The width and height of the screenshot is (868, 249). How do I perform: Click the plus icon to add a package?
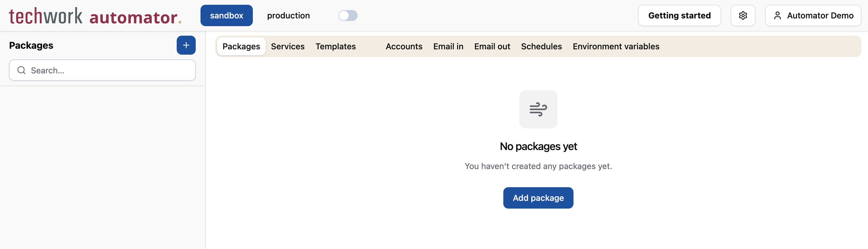click(x=186, y=45)
